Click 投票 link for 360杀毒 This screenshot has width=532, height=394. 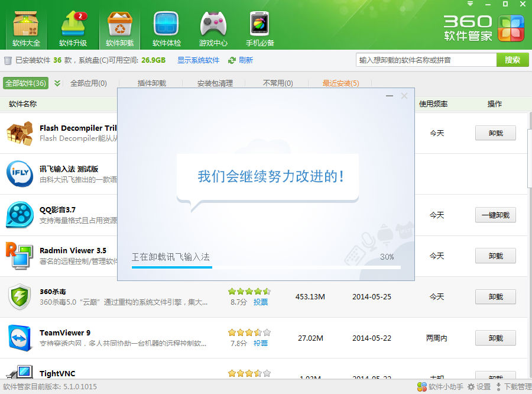pos(261,302)
